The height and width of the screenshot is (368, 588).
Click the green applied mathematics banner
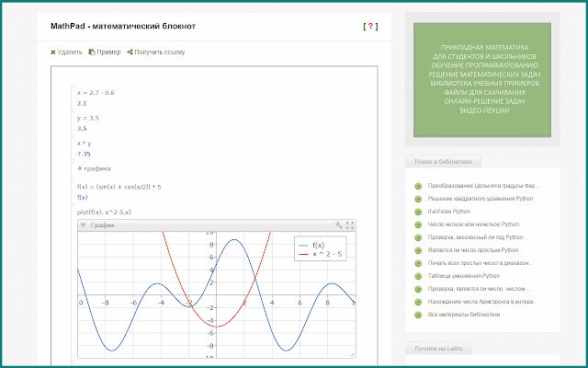[x=481, y=80]
